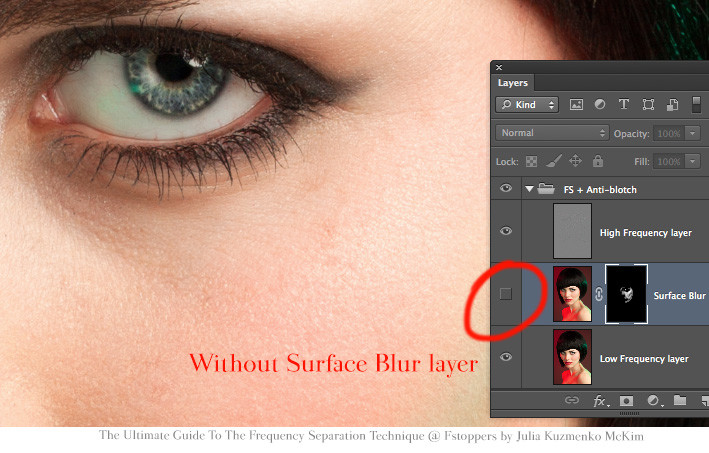Image resolution: width=709 pixels, height=453 pixels.
Task: Add a layer mask from bottom bar
Action: click(629, 401)
